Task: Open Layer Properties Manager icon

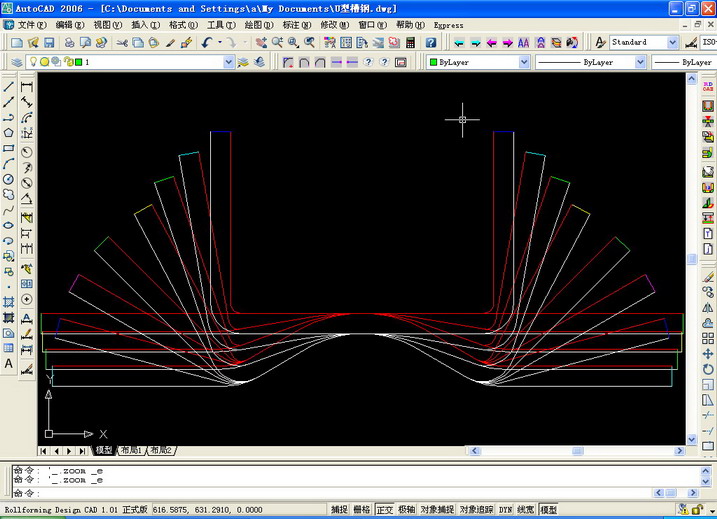Action: coord(17,62)
